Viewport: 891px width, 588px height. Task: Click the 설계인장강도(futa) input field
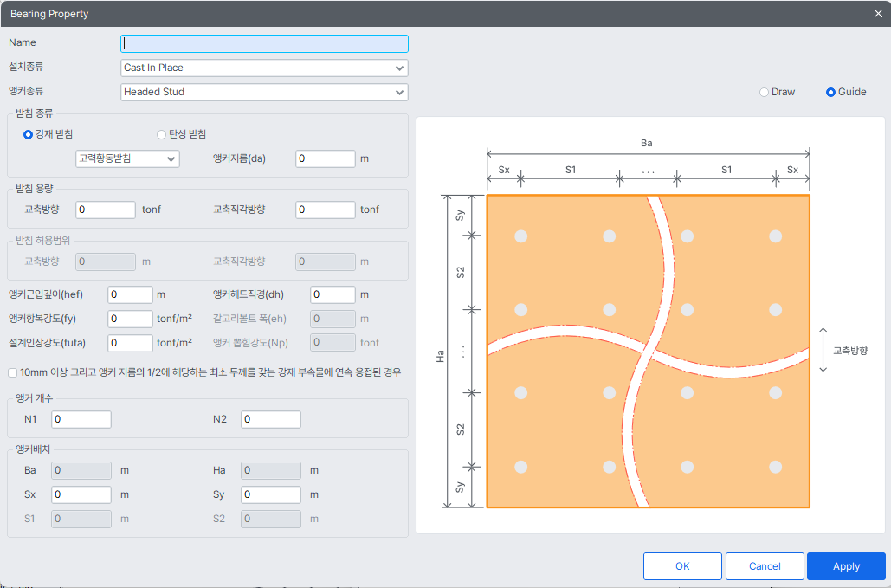point(130,343)
